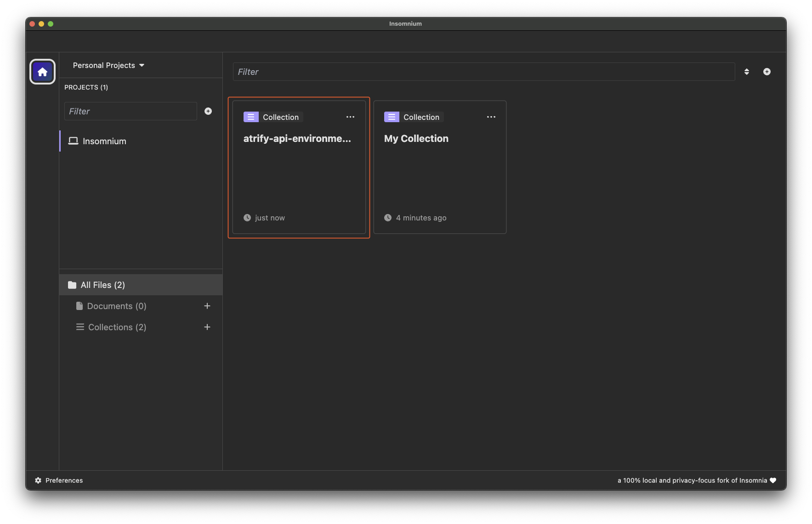Add a new document with the plus icon
This screenshot has width=812, height=524.
click(207, 306)
